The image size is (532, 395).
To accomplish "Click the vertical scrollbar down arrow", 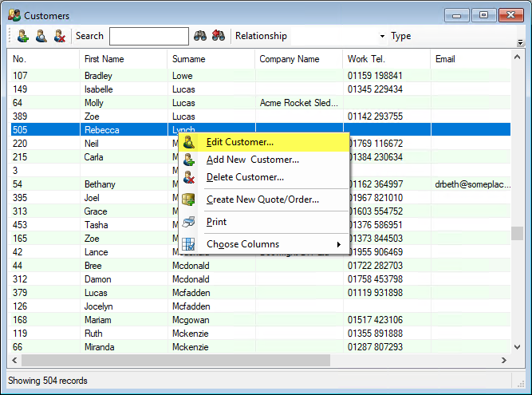I will (518, 348).
